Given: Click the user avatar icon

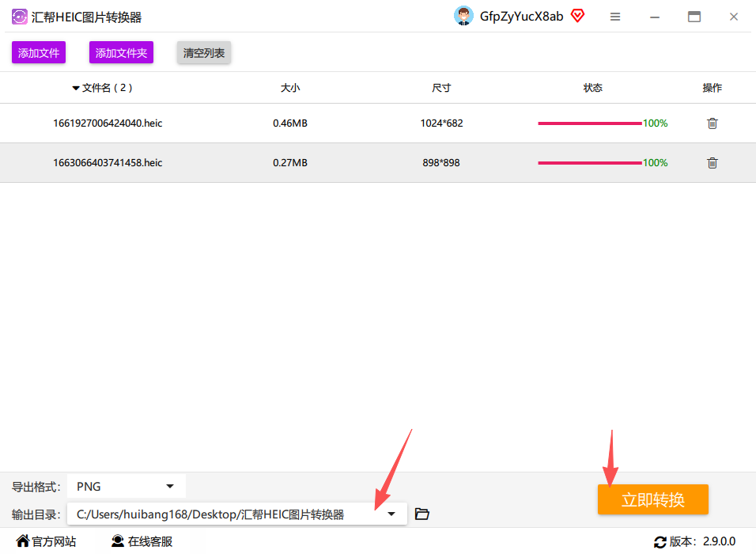Looking at the screenshot, I should pos(463,16).
